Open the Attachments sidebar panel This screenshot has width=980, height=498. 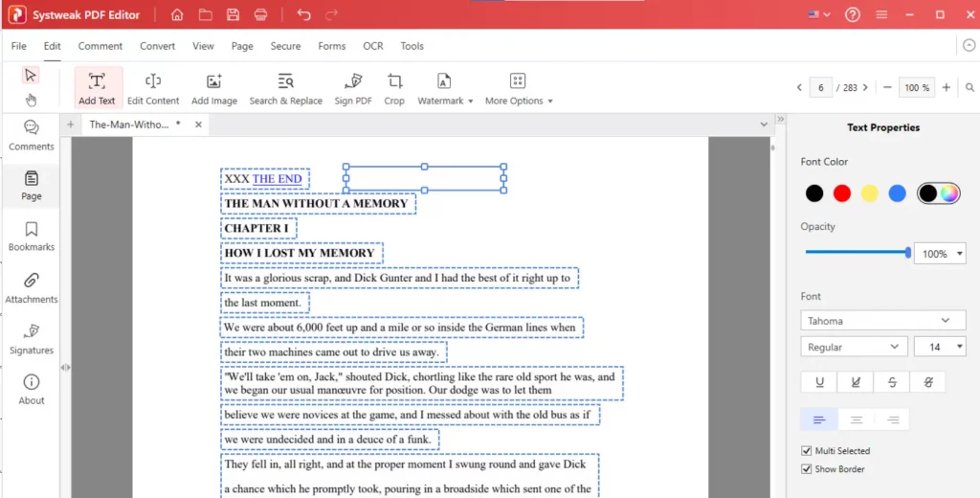click(x=32, y=287)
